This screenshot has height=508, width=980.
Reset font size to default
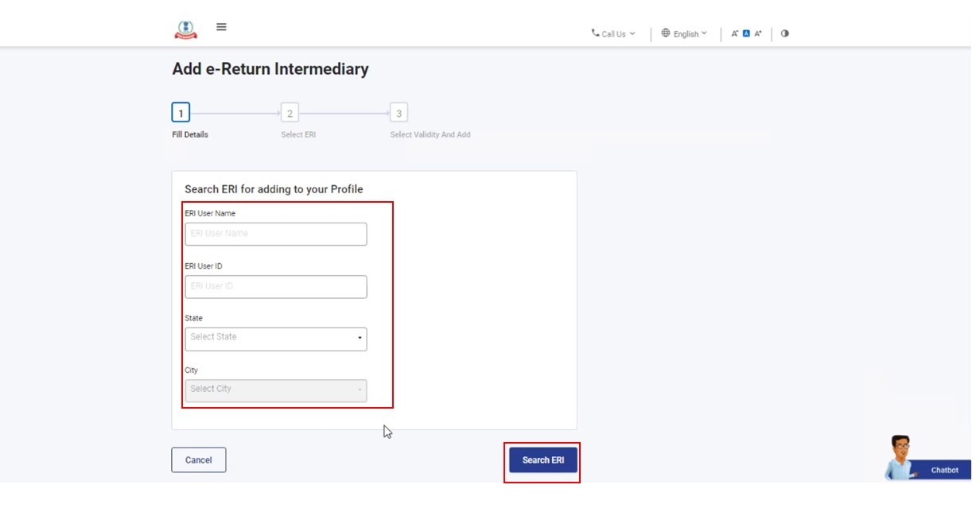[x=746, y=33]
